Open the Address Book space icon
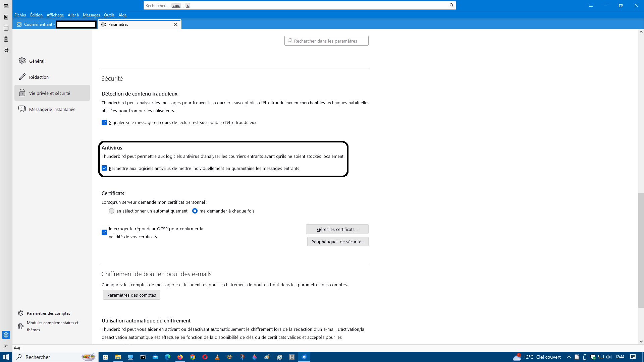This screenshot has height=362, width=644. click(6, 17)
